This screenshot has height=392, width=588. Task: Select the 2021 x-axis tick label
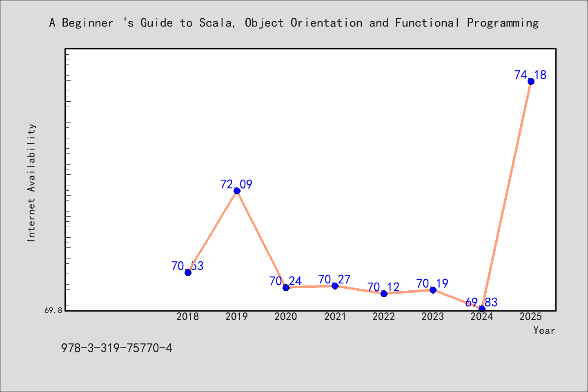[335, 317]
